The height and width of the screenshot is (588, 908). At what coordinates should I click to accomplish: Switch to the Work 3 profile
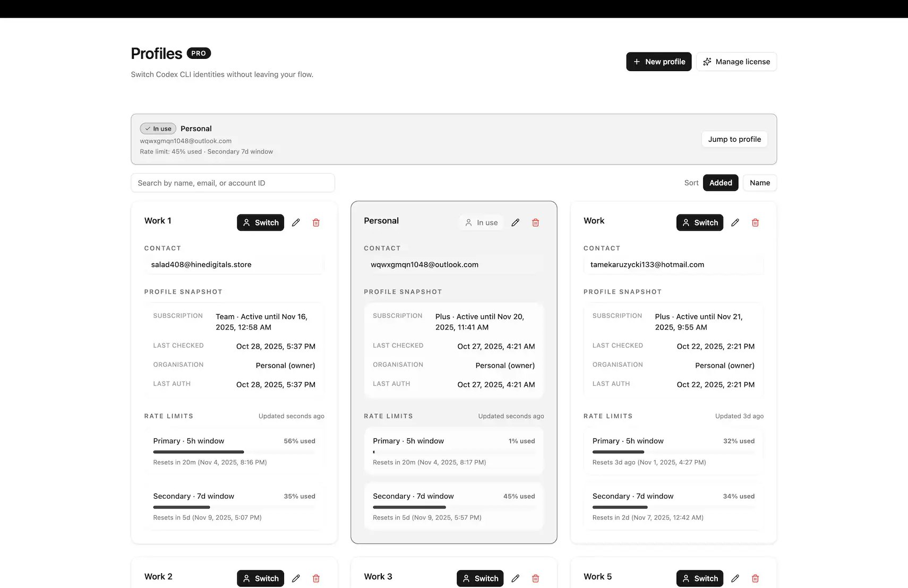tap(479, 578)
